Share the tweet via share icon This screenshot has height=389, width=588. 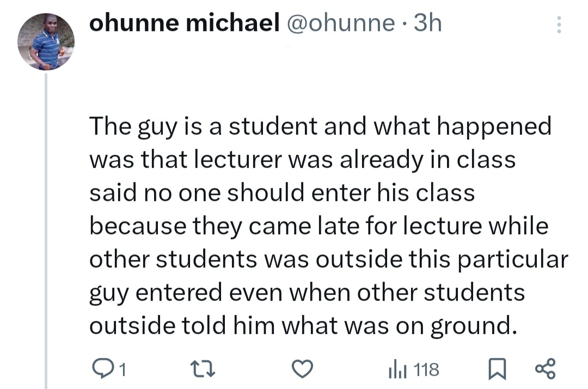coord(546,369)
